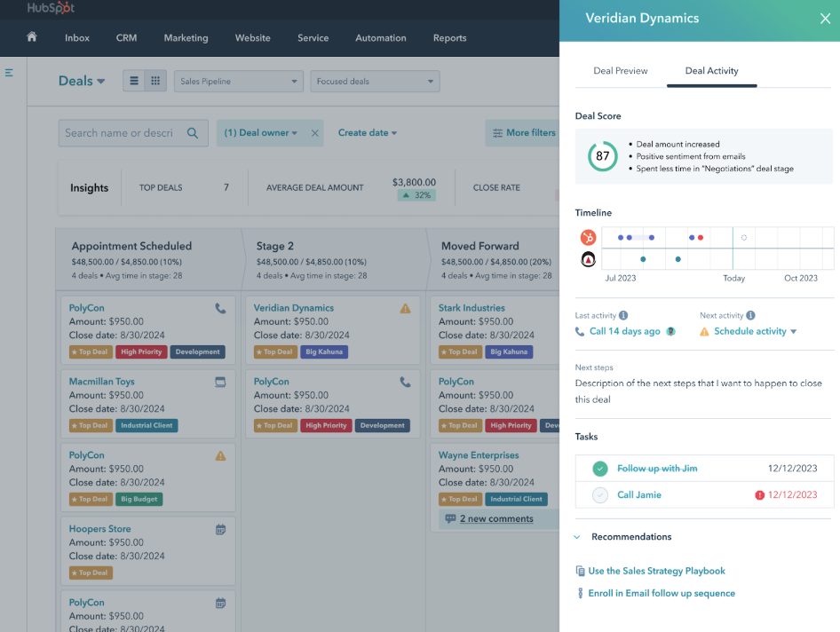The height and width of the screenshot is (632, 840).
Task: Open Use the Sales Strategy Playbook link
Action: point(657,571)
